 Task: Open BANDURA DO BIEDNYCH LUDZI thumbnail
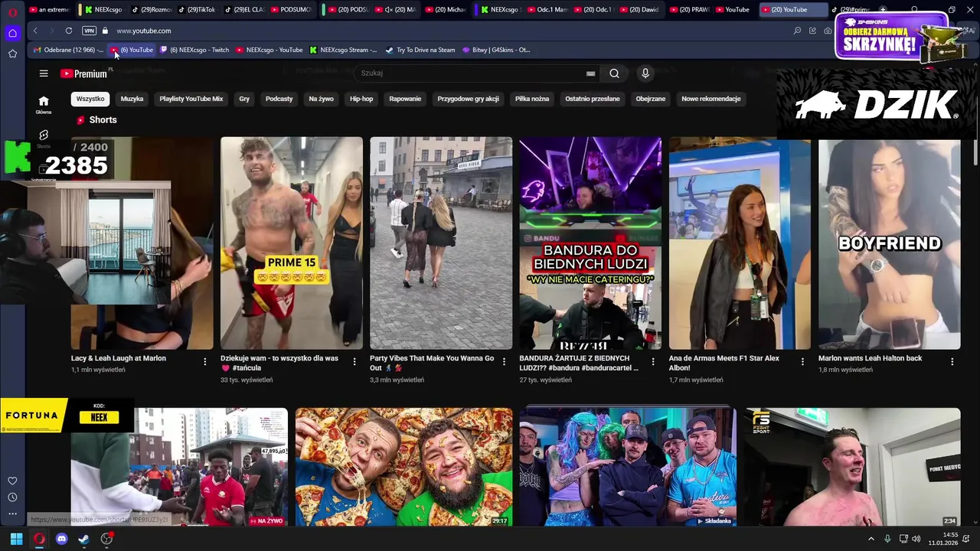point(590,243)
